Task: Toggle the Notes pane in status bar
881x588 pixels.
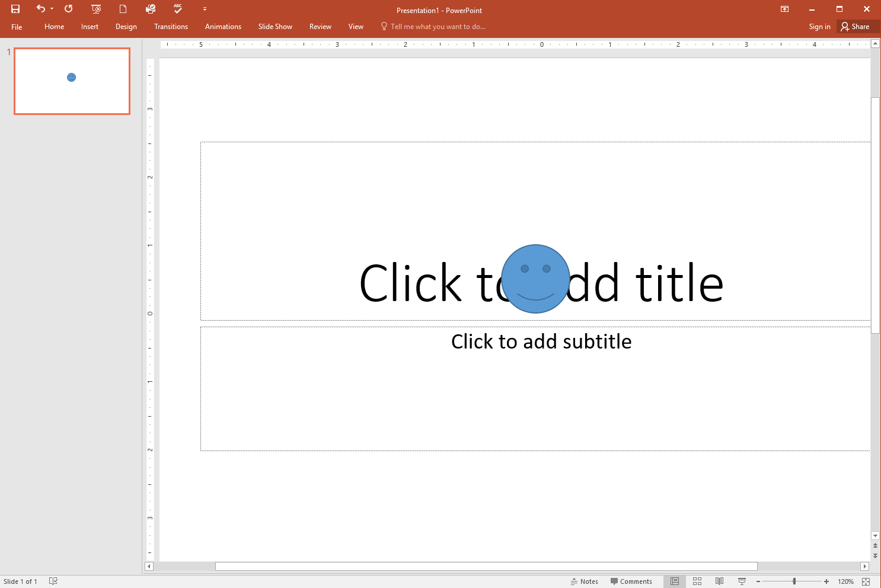Action: click(585, 581)
